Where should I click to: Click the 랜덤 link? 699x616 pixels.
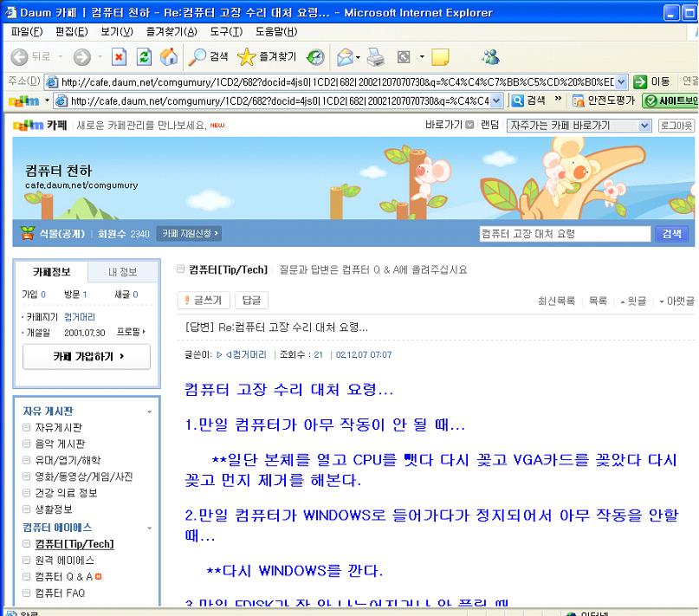pos(489,125)
